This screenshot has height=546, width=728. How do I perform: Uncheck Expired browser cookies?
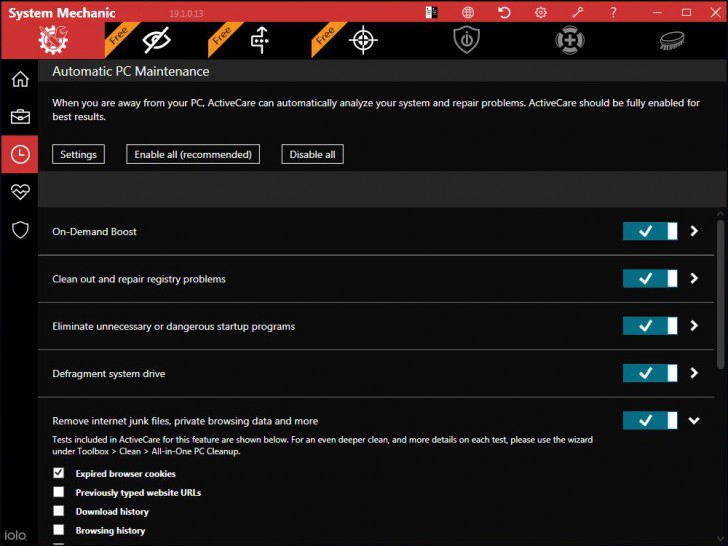pos(58,473)
